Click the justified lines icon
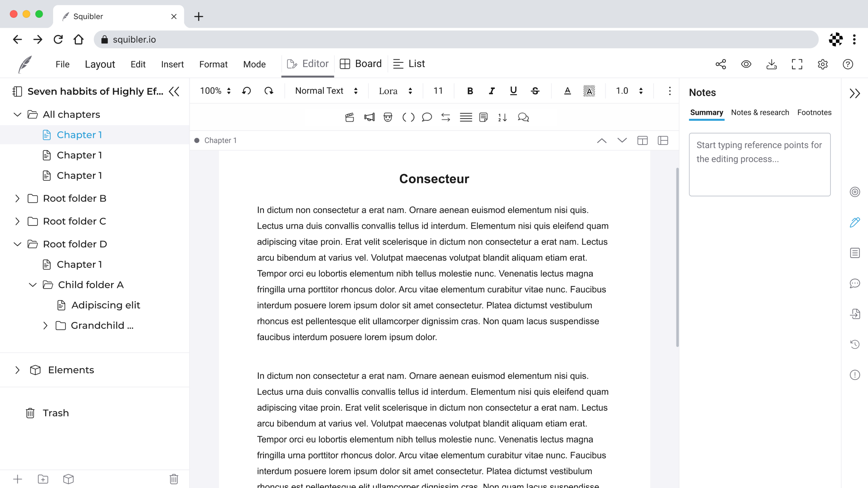 (466, 117)
